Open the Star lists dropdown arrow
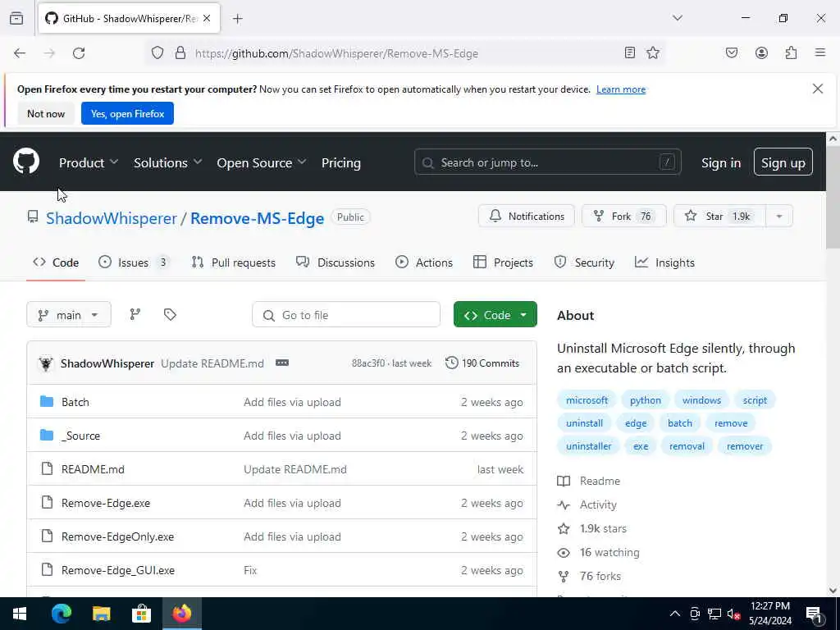This screenshot has width=840, height=630. 779,216
